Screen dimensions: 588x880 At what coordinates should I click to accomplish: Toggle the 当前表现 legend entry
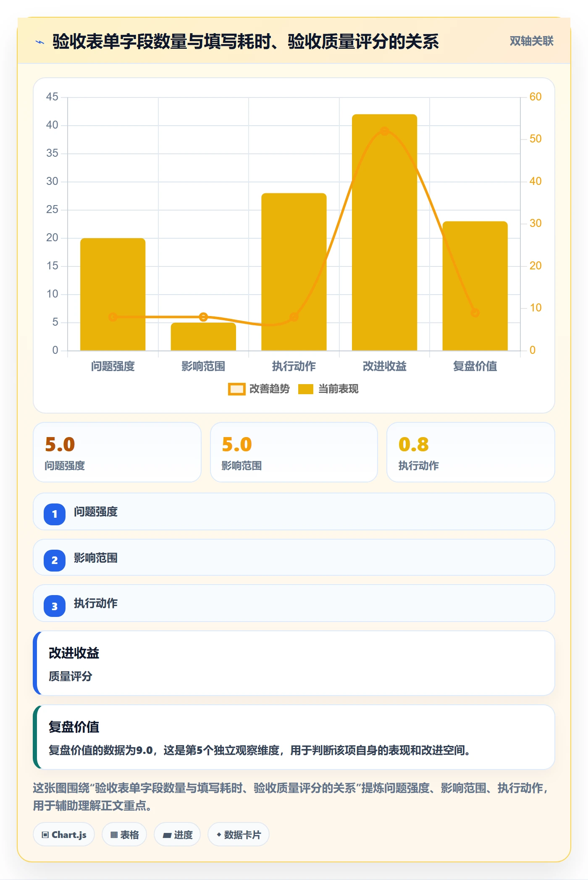pyautogui.click(x=328, y=389)
